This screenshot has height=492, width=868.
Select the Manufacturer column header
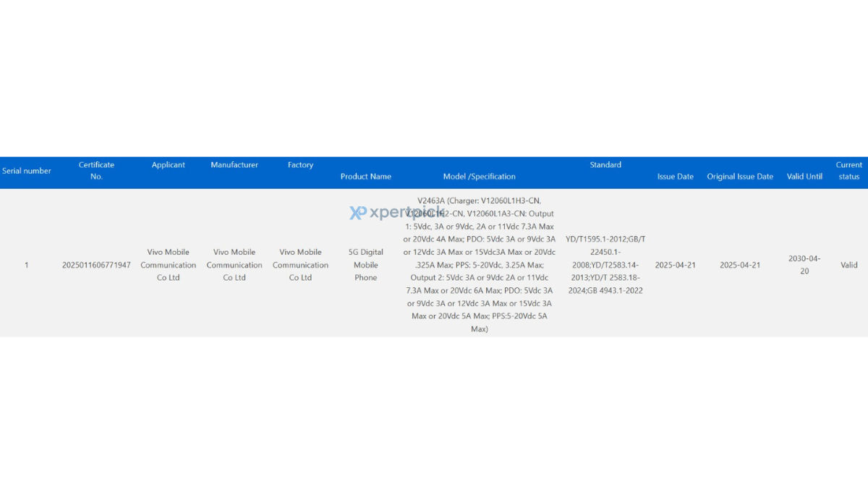coord(234,165)
